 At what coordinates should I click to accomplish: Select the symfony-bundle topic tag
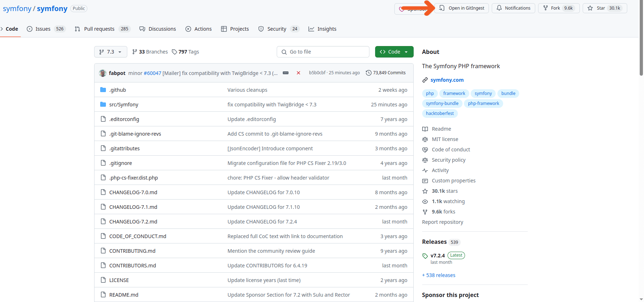pyautogui.click(x=442, y=104)
